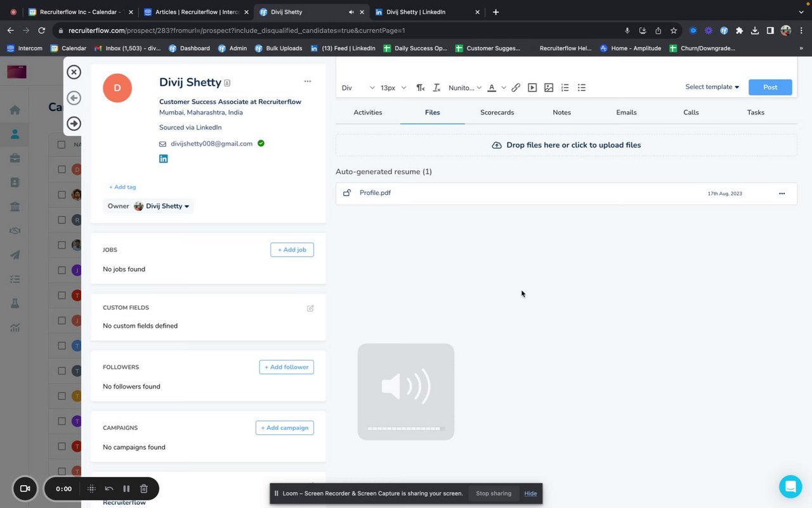Click the text direction paragraph icon
This screenshot has height=508, width=812.
pyautogui.click(x=420, y=88)
